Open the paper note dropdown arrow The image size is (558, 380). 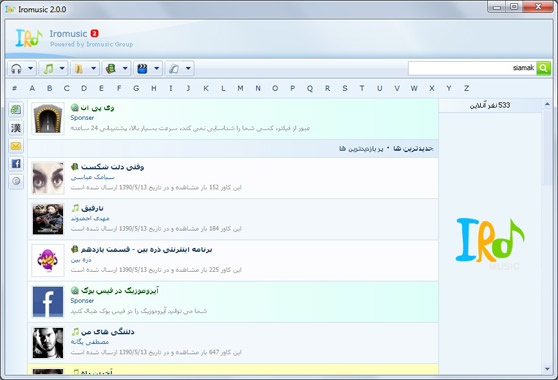click(188, 68)
